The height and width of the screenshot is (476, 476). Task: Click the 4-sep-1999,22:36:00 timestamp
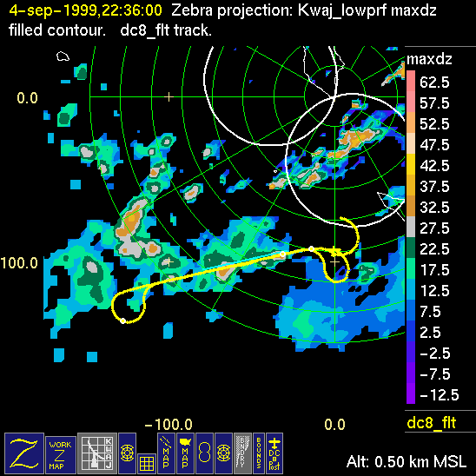[x=86, y=11]
